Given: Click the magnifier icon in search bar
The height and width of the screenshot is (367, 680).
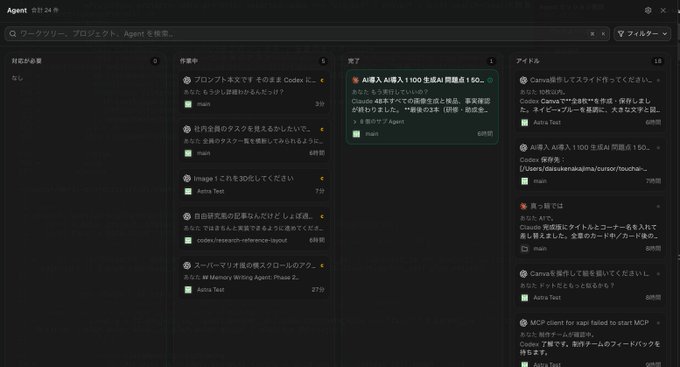Looking at the screenshot, I should coord(13,34).
